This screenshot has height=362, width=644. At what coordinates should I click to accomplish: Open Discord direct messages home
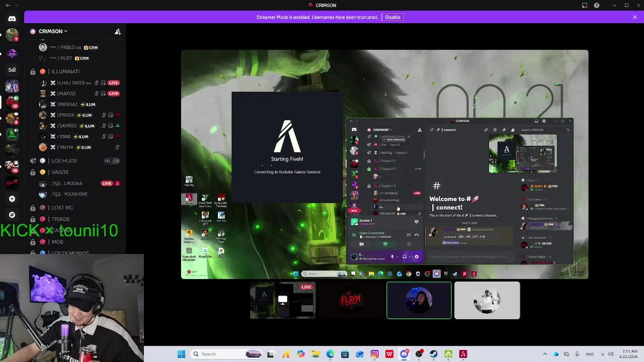point(12,19)
